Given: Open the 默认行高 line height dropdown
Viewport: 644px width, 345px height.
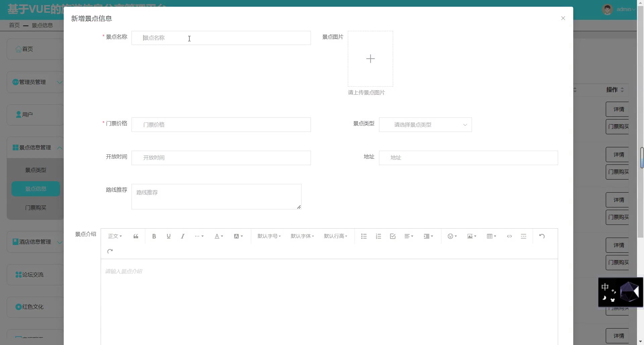Looking at the screenshot, I should click(335, 236).
